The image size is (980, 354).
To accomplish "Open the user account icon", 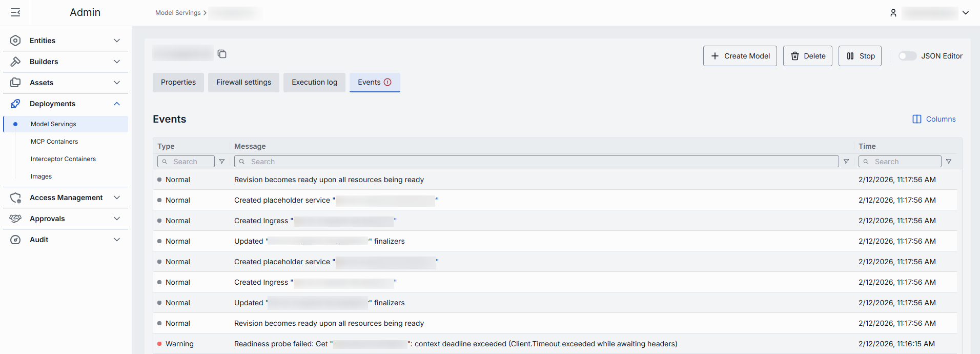I will [x=893, y=13].
